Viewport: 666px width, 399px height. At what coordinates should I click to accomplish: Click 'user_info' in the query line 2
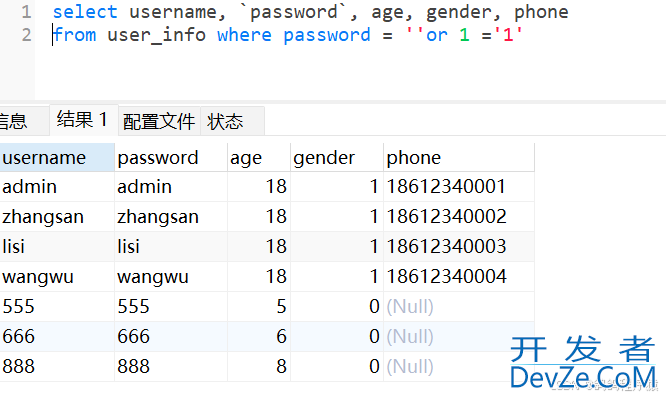tap(156, 35)
